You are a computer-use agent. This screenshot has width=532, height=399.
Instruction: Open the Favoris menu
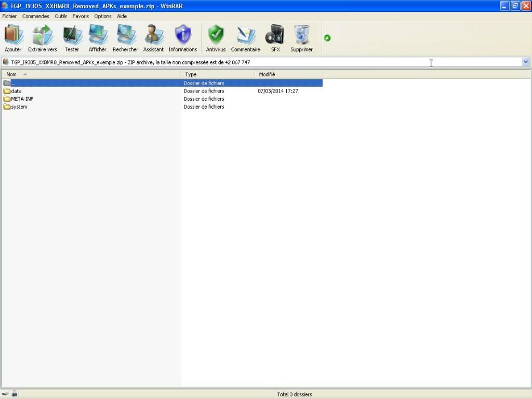pos(81,16)
